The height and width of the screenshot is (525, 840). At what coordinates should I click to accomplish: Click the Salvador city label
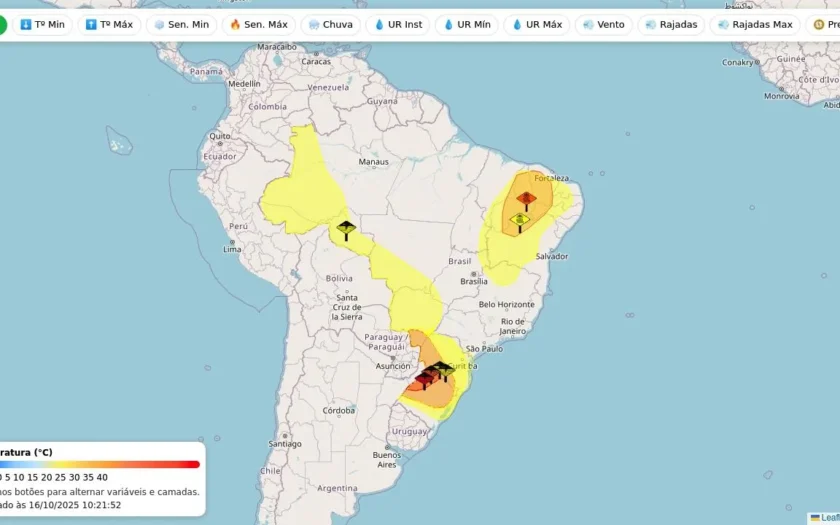(552, 257)
